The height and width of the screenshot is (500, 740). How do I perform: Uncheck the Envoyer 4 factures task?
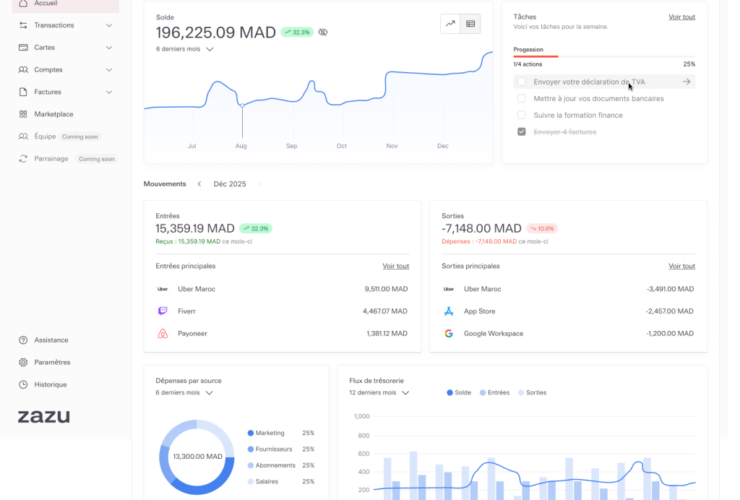click(x=521, y=132)
